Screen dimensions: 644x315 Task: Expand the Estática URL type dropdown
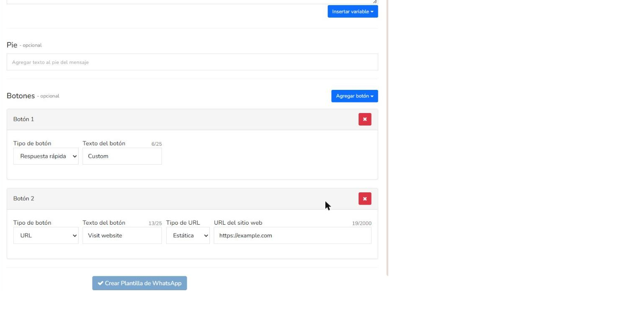coord(188,236)
